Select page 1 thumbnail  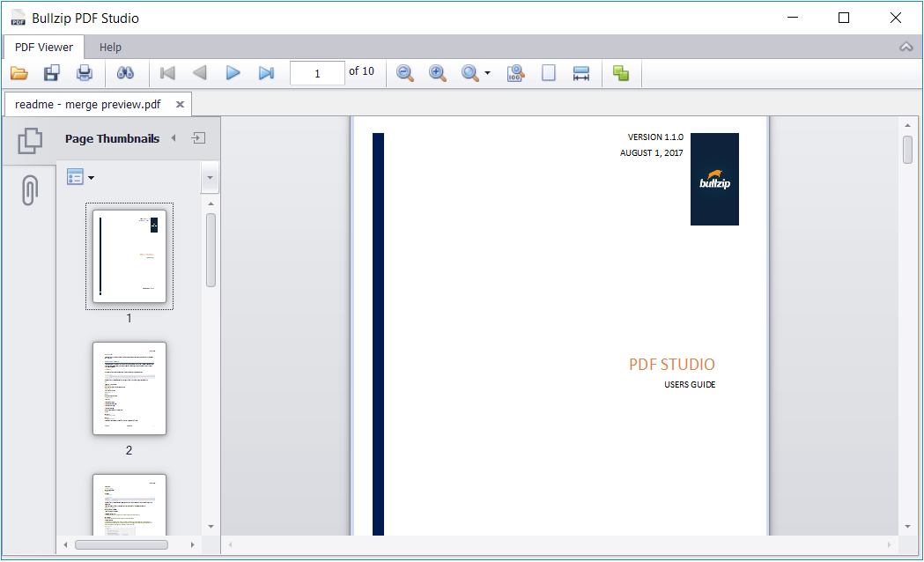(x=129, y=256)
